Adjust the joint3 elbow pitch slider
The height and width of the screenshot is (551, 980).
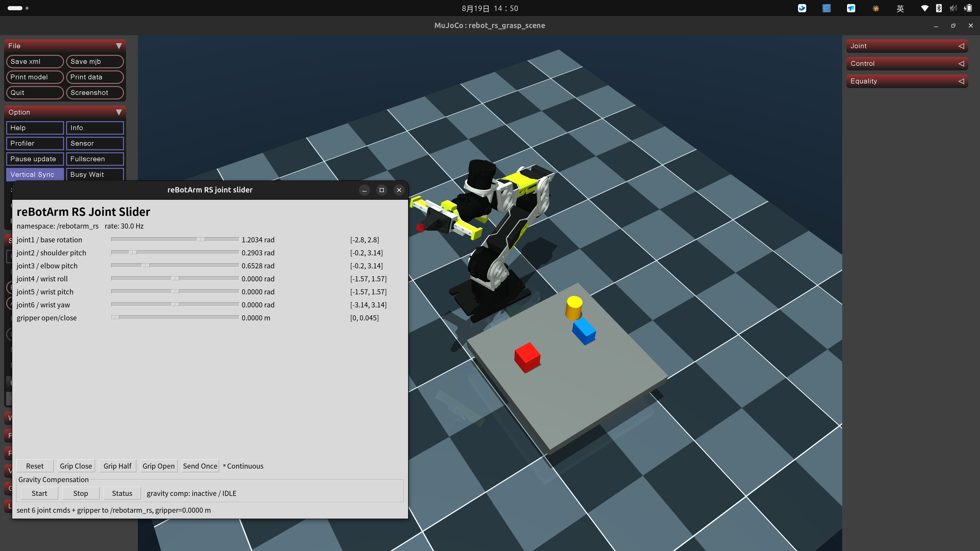coord(175,265)
